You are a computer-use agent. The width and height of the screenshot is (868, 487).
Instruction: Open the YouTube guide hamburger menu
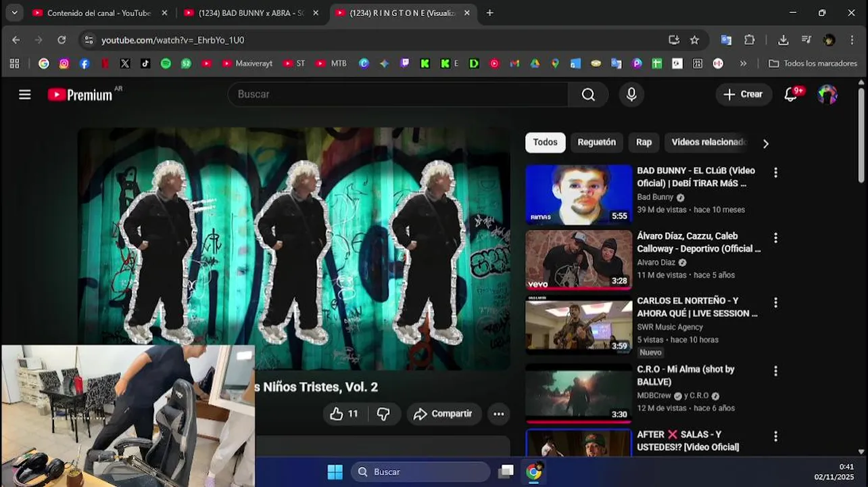(25, 95)
